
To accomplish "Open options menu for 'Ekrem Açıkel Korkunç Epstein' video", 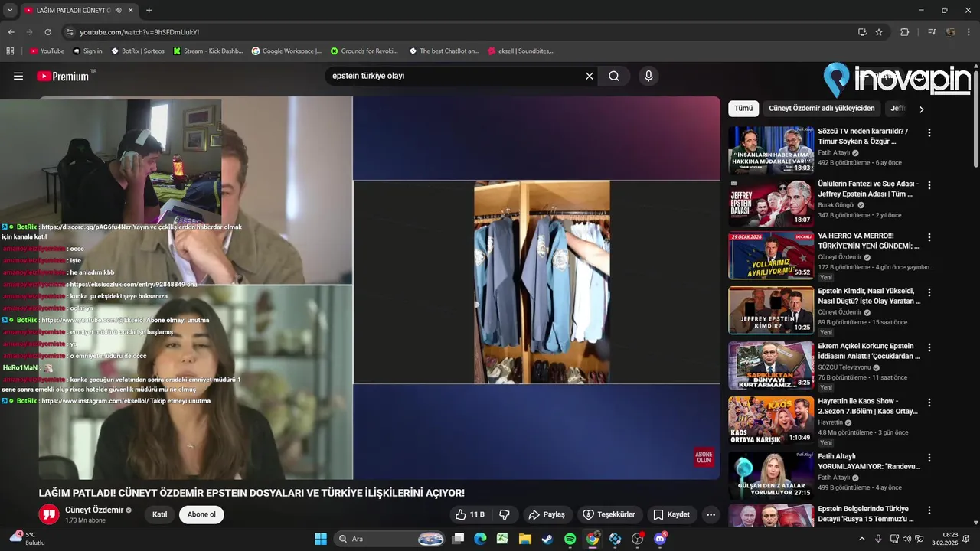I will tap(929, 347).
